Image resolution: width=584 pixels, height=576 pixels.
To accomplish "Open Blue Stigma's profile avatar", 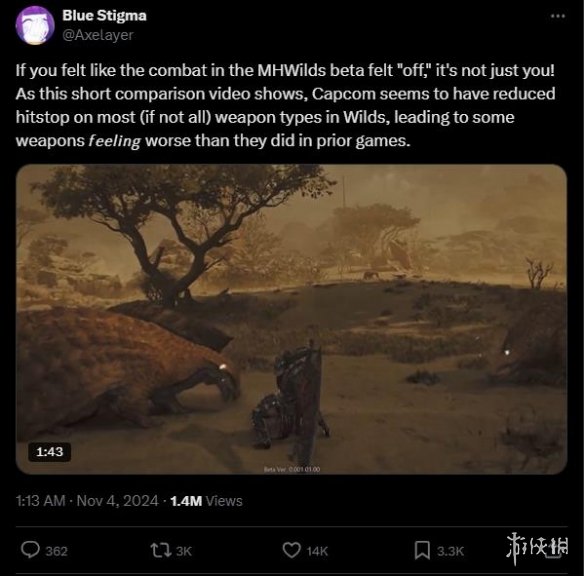I will pos(35,25).
